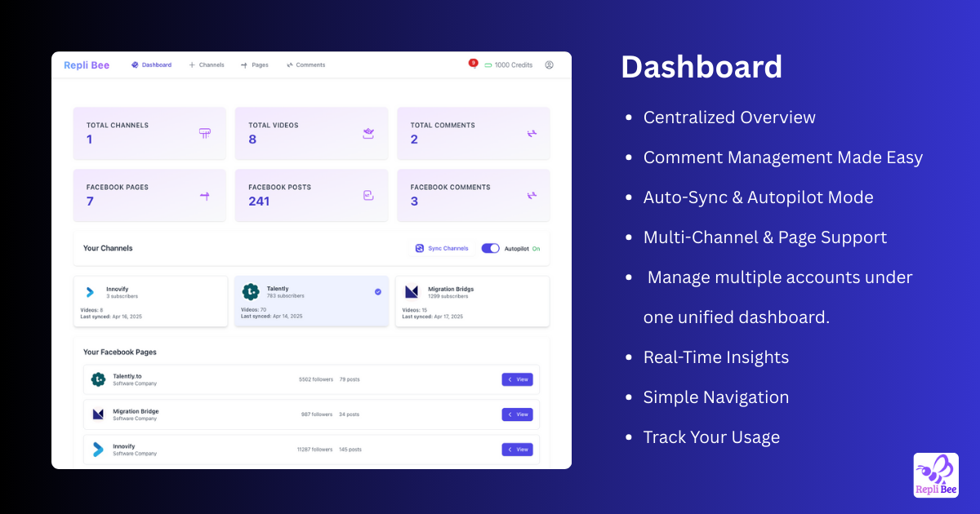
Task: View the Talently.to Facebook page
Action: pos(517,379)
